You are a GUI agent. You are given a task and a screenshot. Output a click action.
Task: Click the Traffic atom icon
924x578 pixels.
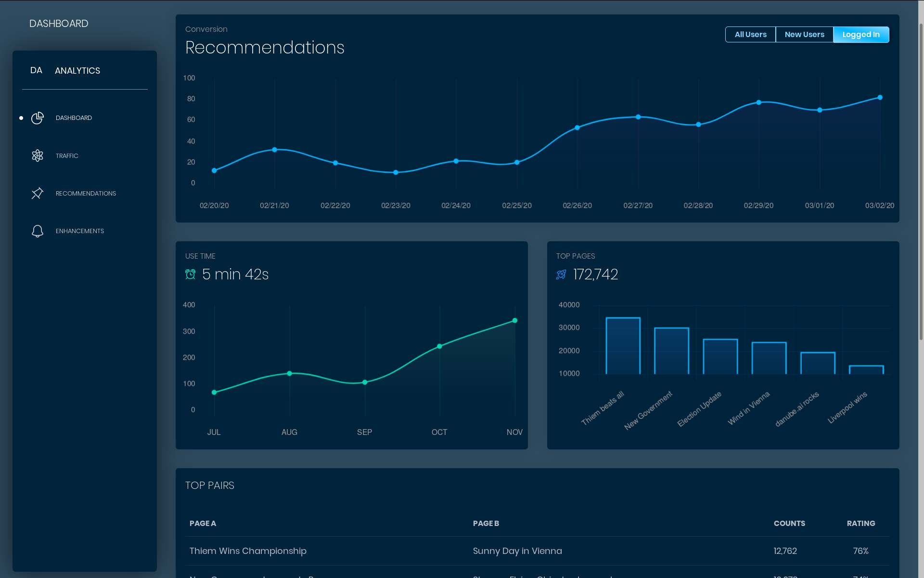[38, 156]
